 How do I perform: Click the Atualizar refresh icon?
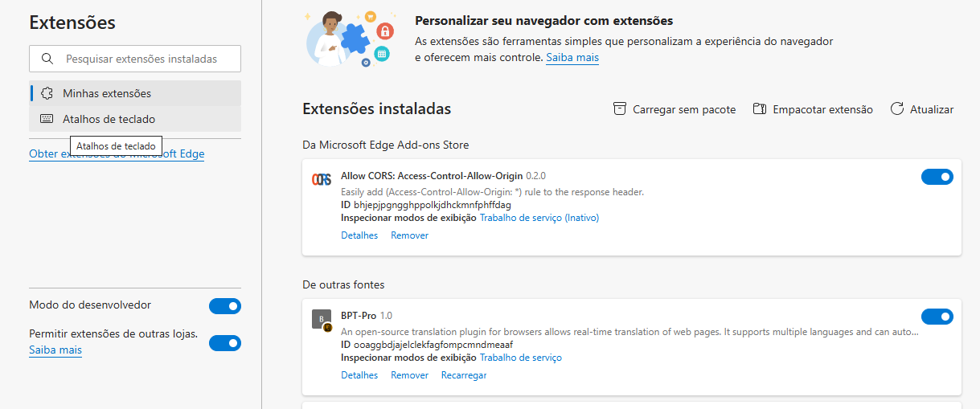click(897, 109)
